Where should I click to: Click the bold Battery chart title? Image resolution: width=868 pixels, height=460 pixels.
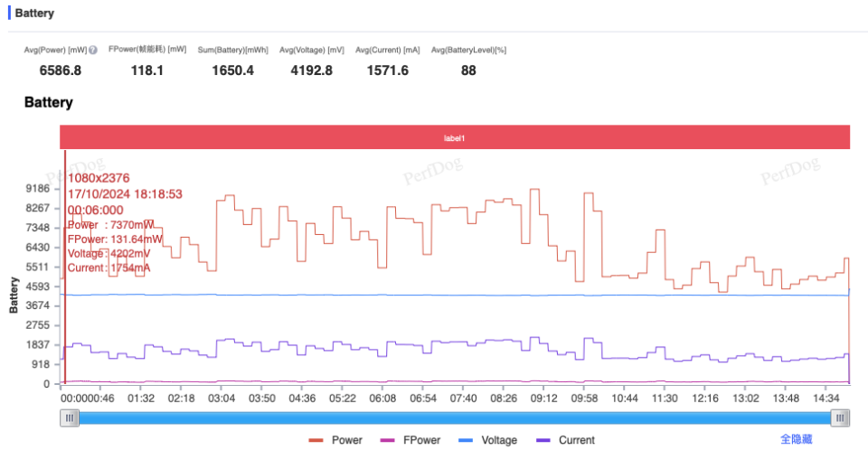[x=49, y=102]
